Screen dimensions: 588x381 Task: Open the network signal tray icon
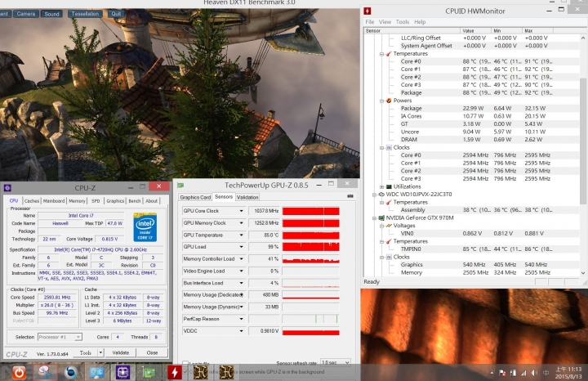pos(523,373)
